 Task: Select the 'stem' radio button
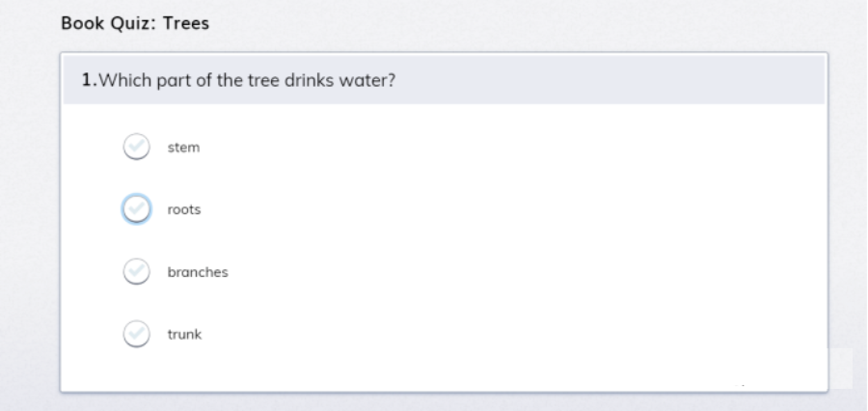point(137,147)
